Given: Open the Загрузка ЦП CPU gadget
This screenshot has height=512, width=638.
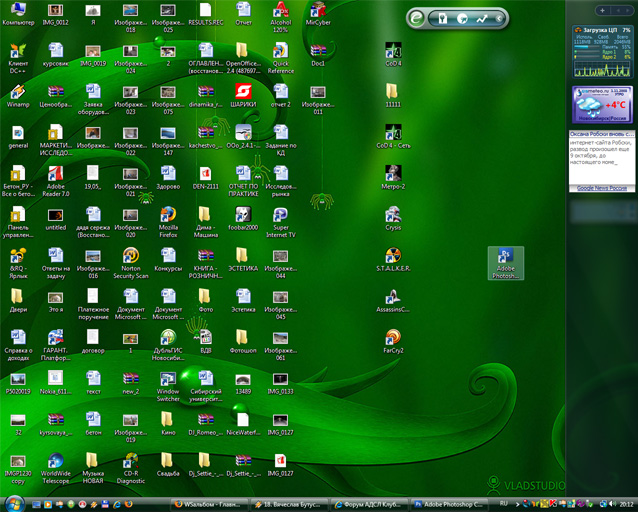Looking at the screenshot, I should [x=602, y=52].
